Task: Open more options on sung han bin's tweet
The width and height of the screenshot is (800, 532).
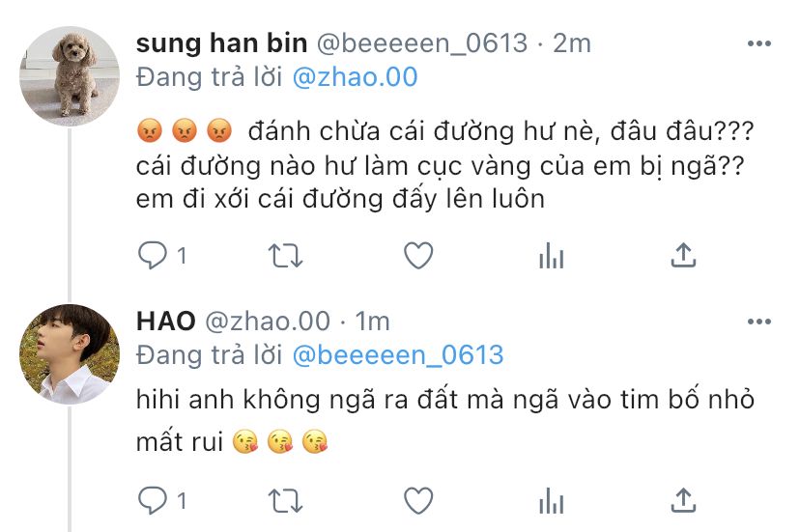Action: (x=759, y=43)
